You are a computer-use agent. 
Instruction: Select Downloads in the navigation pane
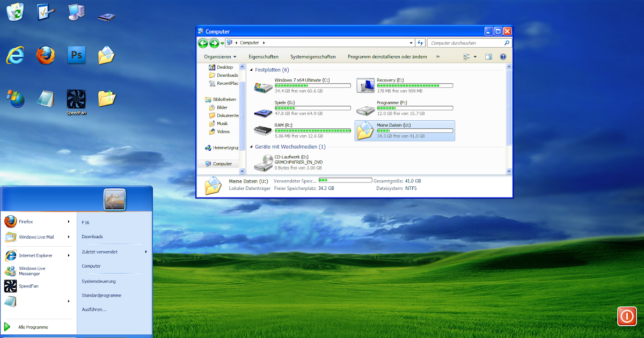tap(224, 75)
